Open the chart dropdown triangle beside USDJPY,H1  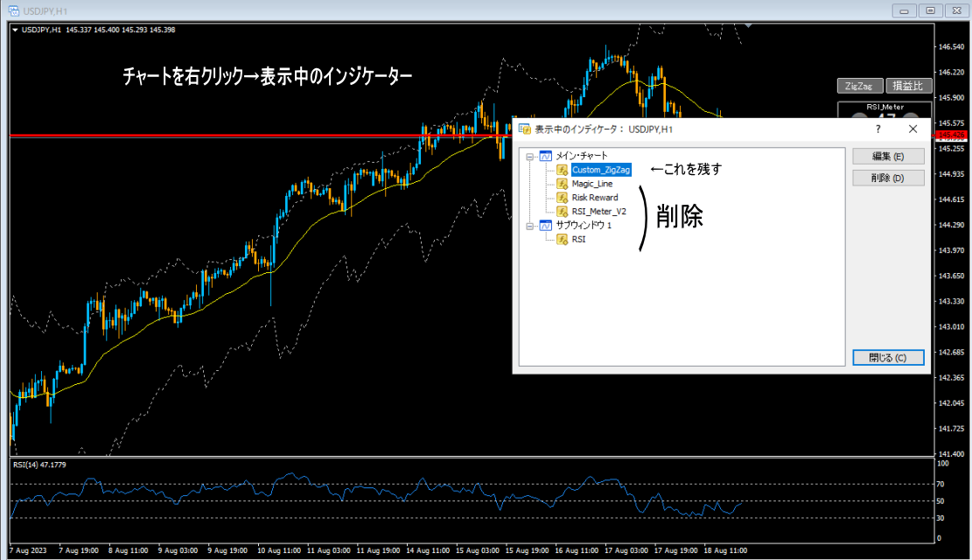tap(15, 30)
